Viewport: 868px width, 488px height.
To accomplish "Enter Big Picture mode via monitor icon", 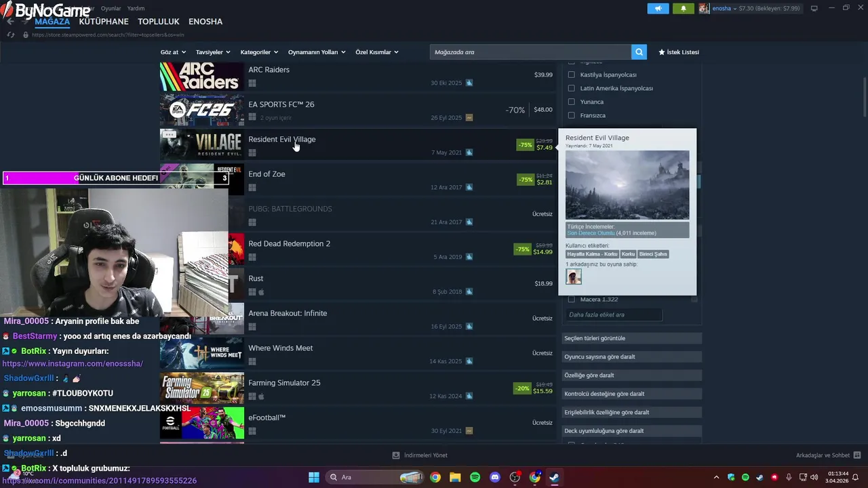I will coord(814,8).
